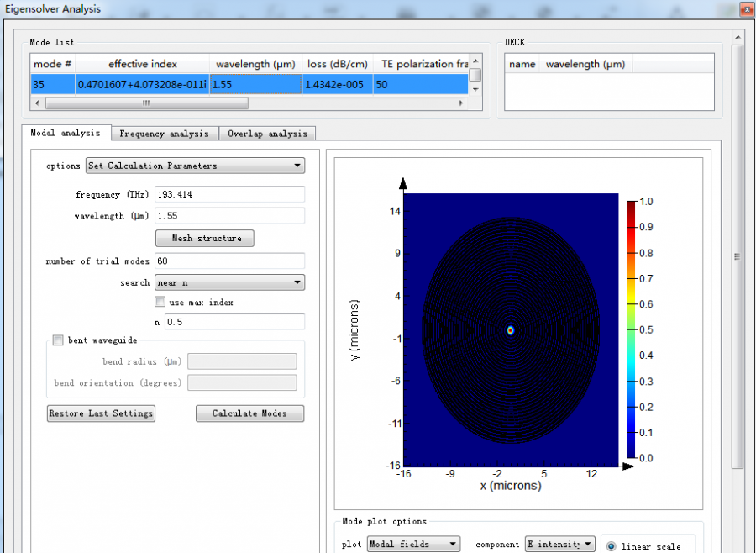Viewport: 756px width, 553px height.
Task: Click the mode list horizontal scrollbar thumb
Action: point(146,103)
